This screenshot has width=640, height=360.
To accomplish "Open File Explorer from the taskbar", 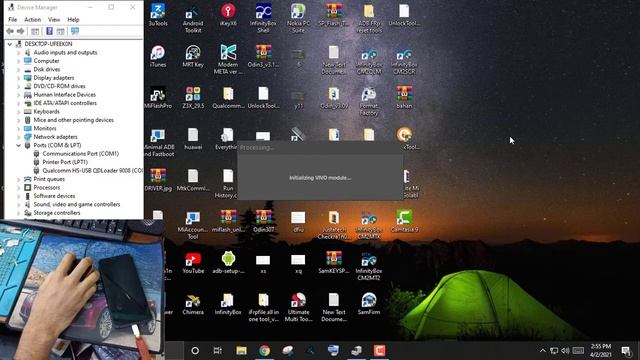I will 241,351.
